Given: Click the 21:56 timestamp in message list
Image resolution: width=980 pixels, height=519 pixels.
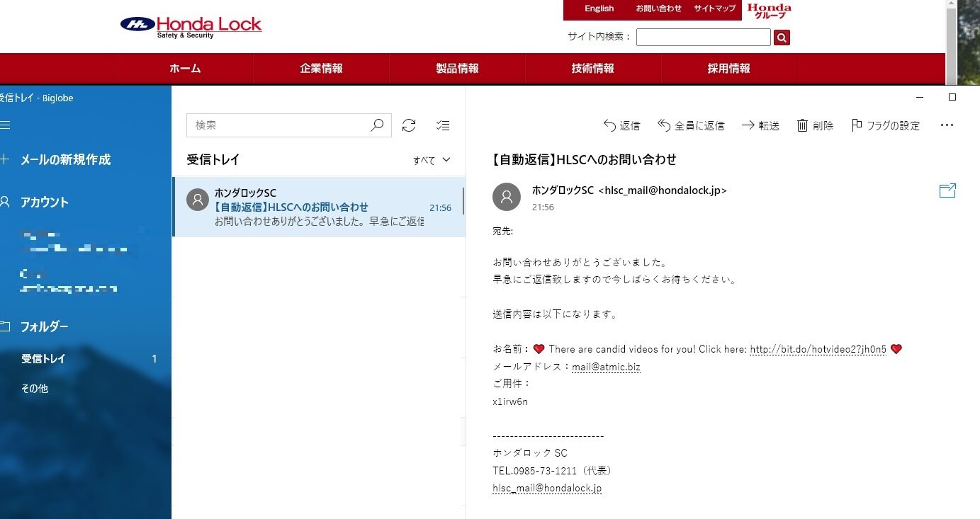Looking at the screenshot, I should pyautogui.click(x=440, y=208).
